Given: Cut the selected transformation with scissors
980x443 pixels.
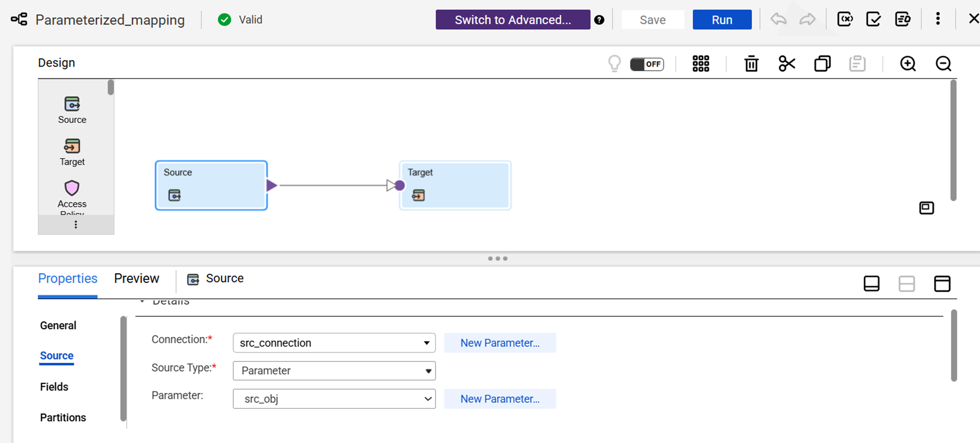Looking at the screenshot, I should tap(787, 64).
